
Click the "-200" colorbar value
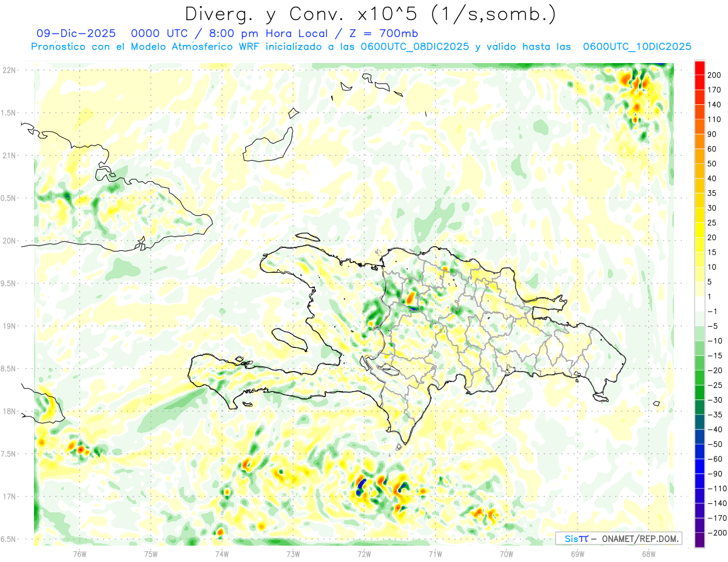[x=717, y=533]
